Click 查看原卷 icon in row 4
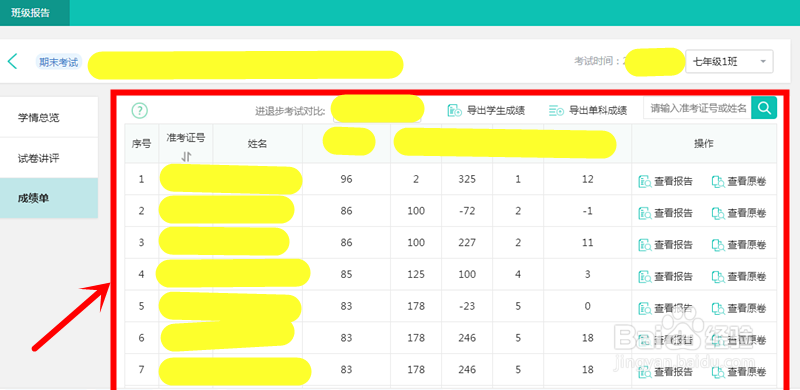This screenshot has height=390, width=800. click(718, 277)
